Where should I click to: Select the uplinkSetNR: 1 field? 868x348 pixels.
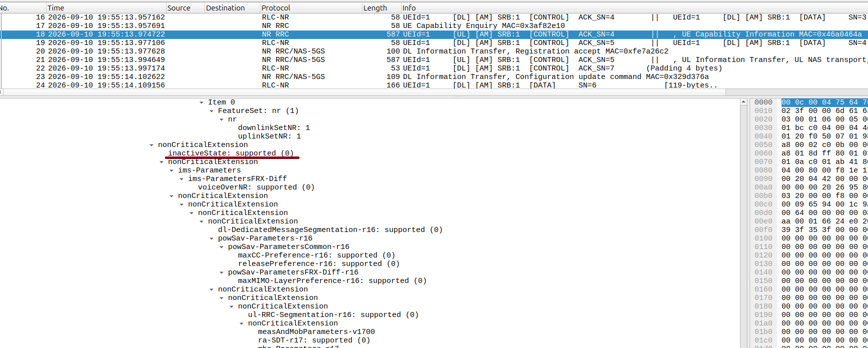269,136
